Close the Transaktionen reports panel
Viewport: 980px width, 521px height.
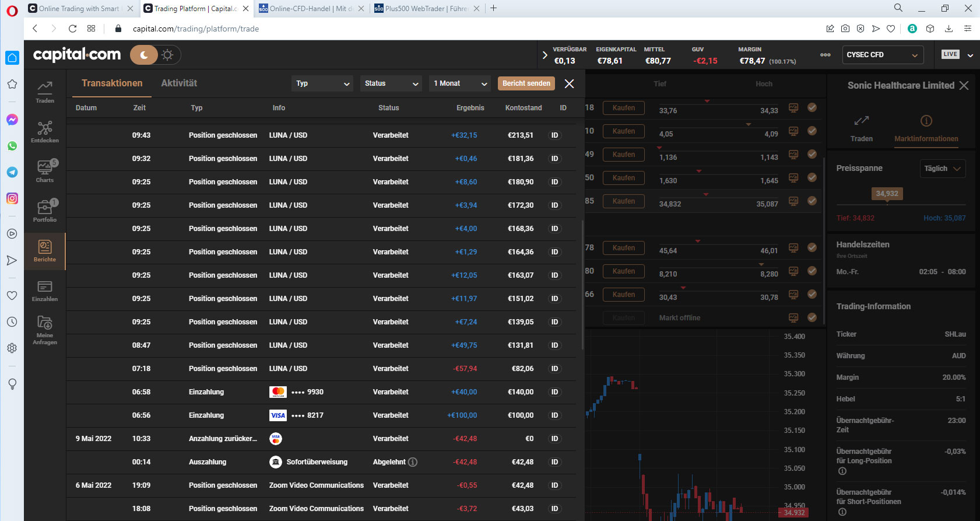(570, 83)
